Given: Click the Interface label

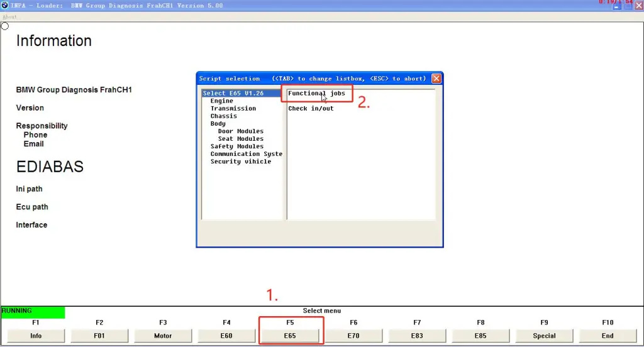Looking at the screenshot, I should [x=31, y=225].
